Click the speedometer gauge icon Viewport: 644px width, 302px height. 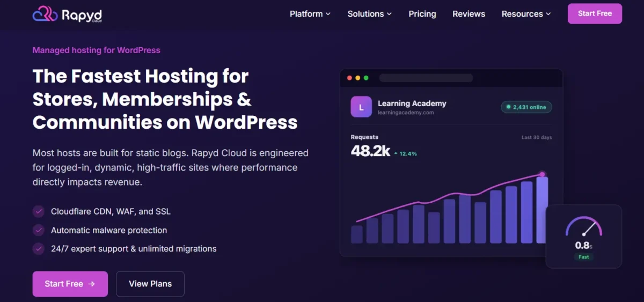pos(584,226)
